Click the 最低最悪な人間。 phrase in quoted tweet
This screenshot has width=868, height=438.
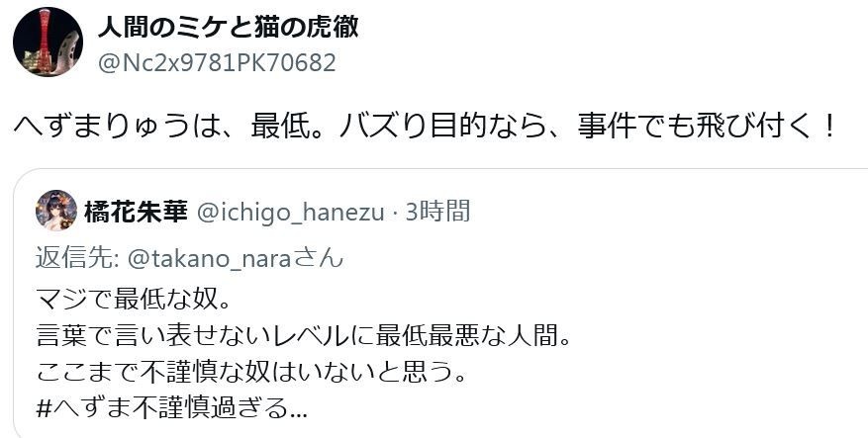(473, 337)
